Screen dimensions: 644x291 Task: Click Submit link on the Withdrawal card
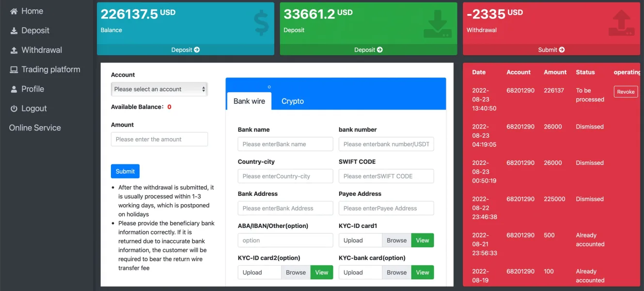[x=551, y=49]
